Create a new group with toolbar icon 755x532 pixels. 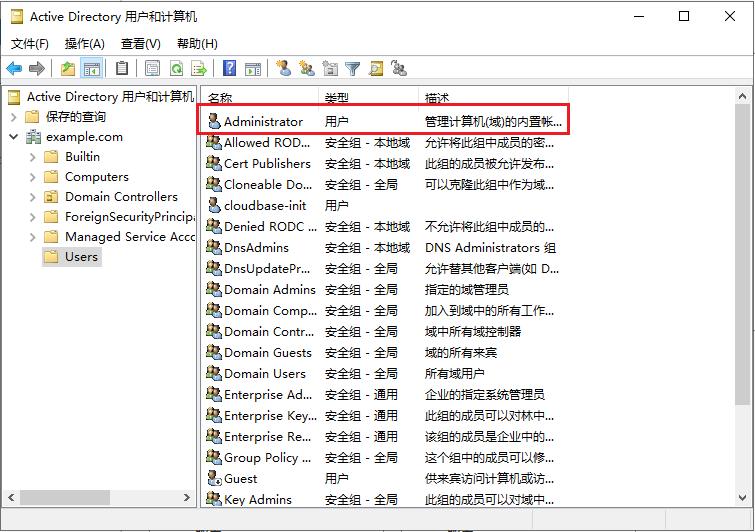307,68
